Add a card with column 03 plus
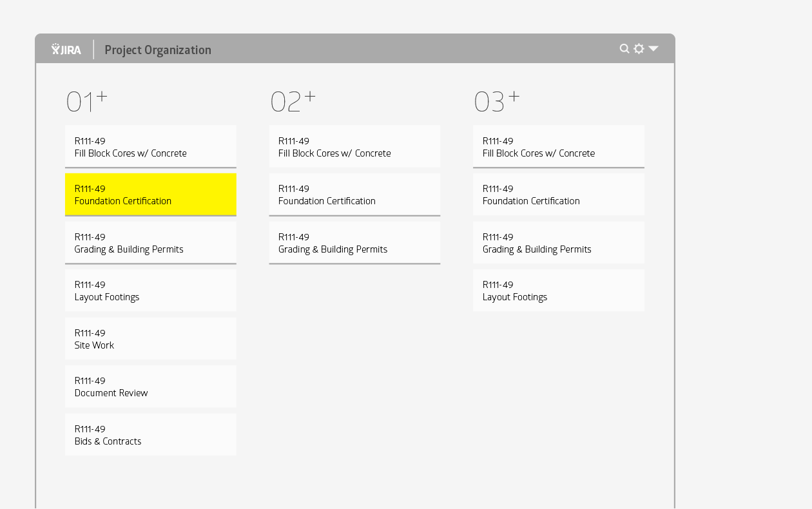The width and height of the screenshot is (812, 509). (x=514, y=97)
